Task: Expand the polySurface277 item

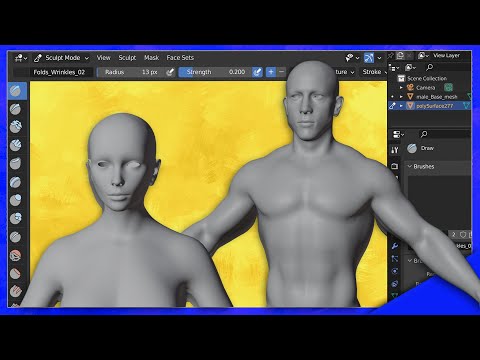Action: click(x=401, y=106)
